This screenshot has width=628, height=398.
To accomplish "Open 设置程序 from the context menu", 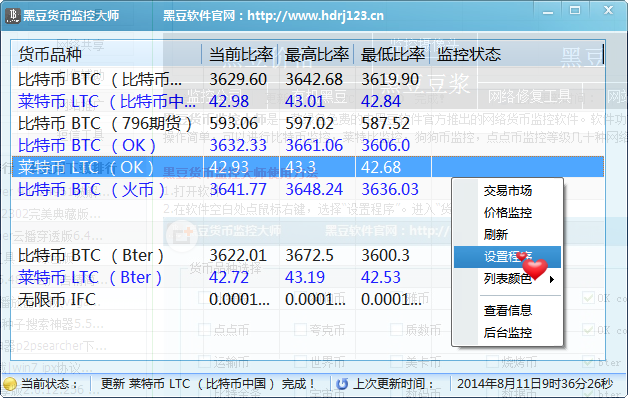I will pyautogui.click(x=507, y=257).
